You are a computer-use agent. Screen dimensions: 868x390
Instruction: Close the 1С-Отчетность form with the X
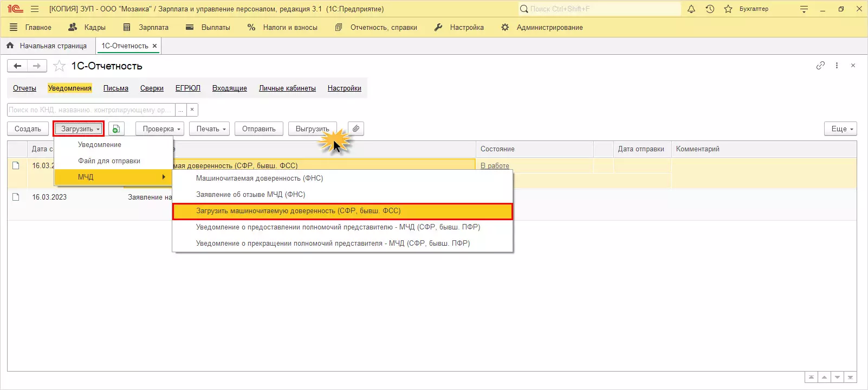click(x=853, y=66)
